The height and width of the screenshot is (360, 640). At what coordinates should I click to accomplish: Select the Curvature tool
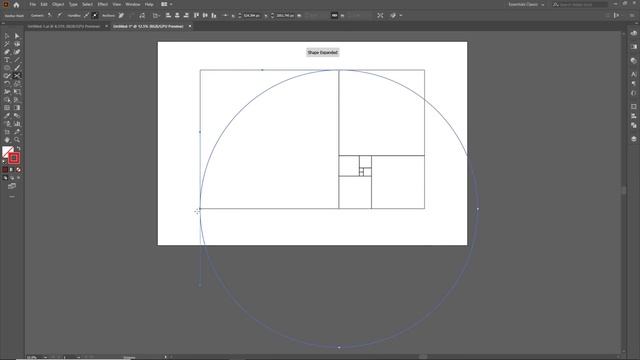(x=17, y=52)
